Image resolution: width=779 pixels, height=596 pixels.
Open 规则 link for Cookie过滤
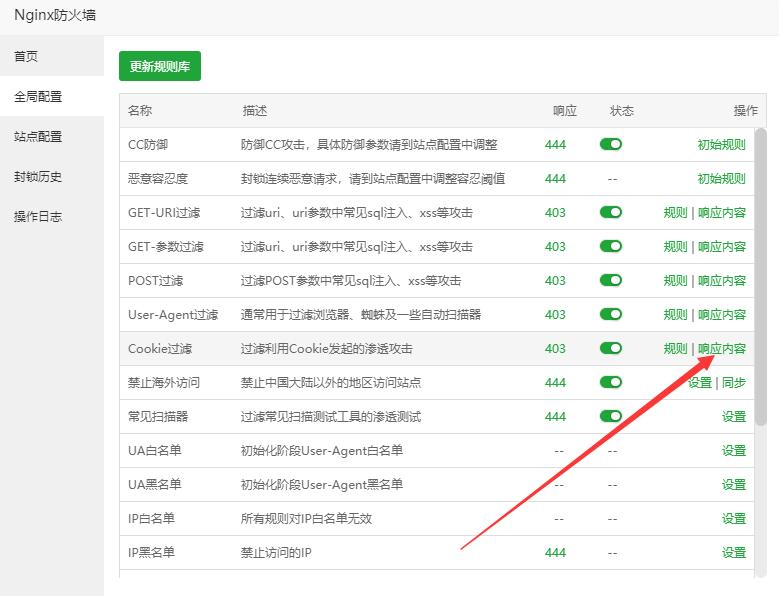tap(675, 349)
